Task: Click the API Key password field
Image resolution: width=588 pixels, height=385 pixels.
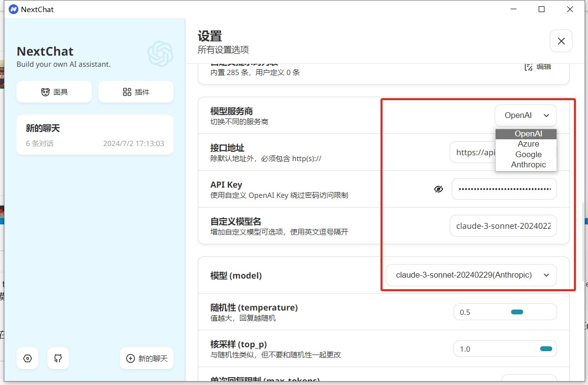Action: coord(504,189)
